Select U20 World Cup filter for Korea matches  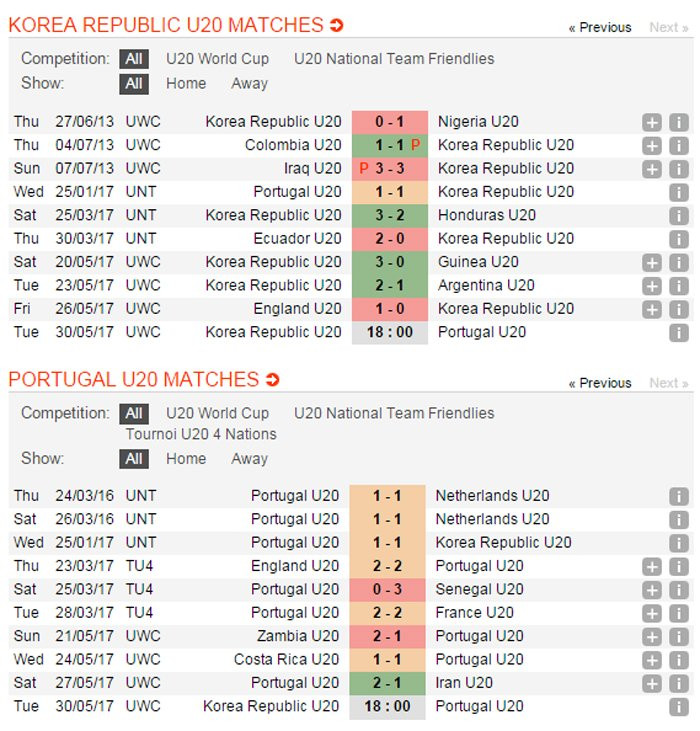(217, 59)
